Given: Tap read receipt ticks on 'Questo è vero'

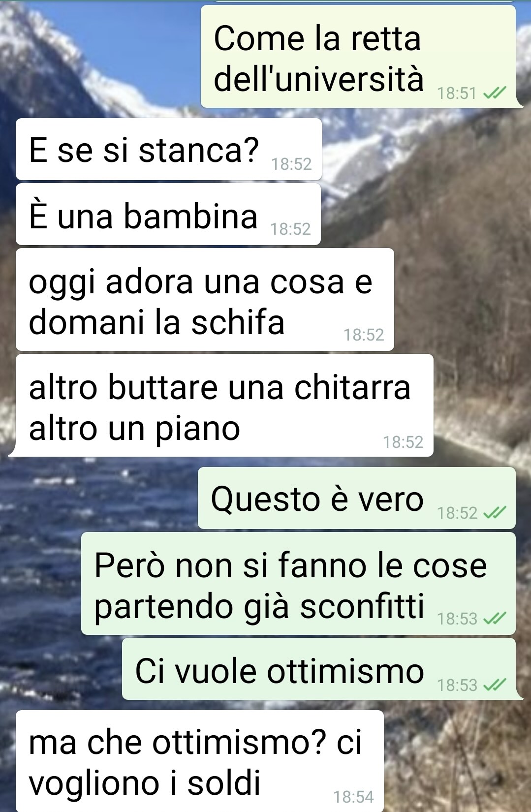Looking at the screenshot, I should coord(495,513).
